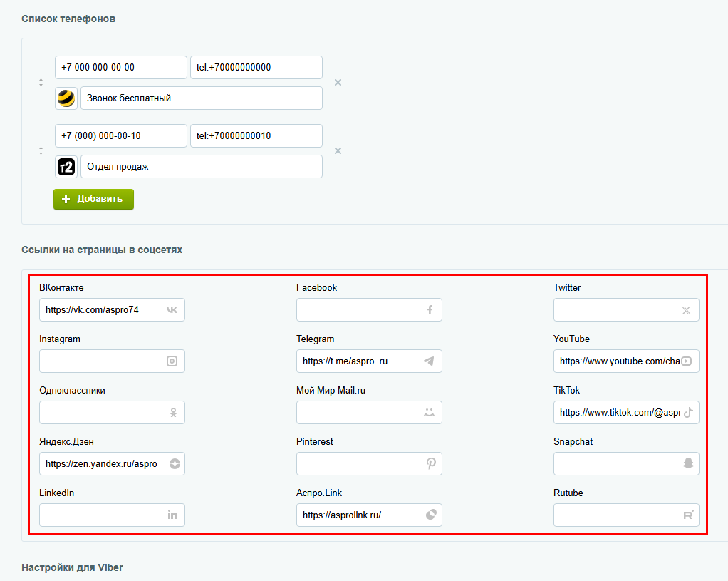Click the Ссылки на страницы в соцсетях heading
This screenshot has width=728, height=581.
[102, 250]
